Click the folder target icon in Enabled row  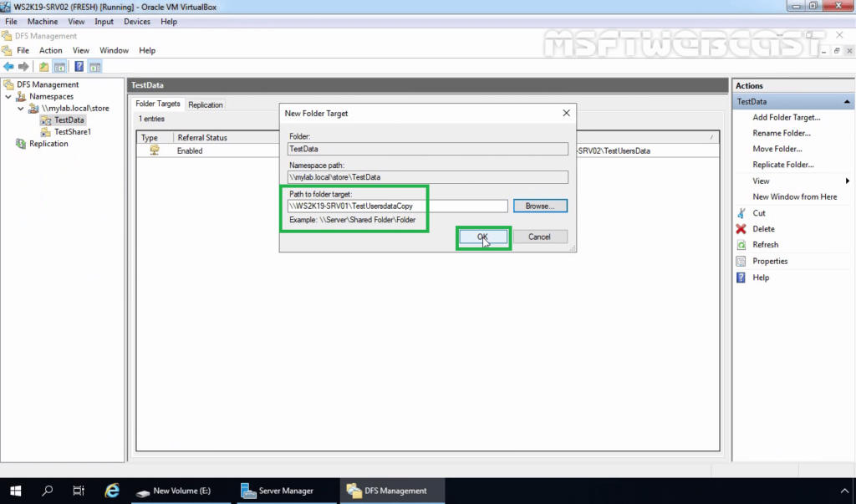coord(155,150)
